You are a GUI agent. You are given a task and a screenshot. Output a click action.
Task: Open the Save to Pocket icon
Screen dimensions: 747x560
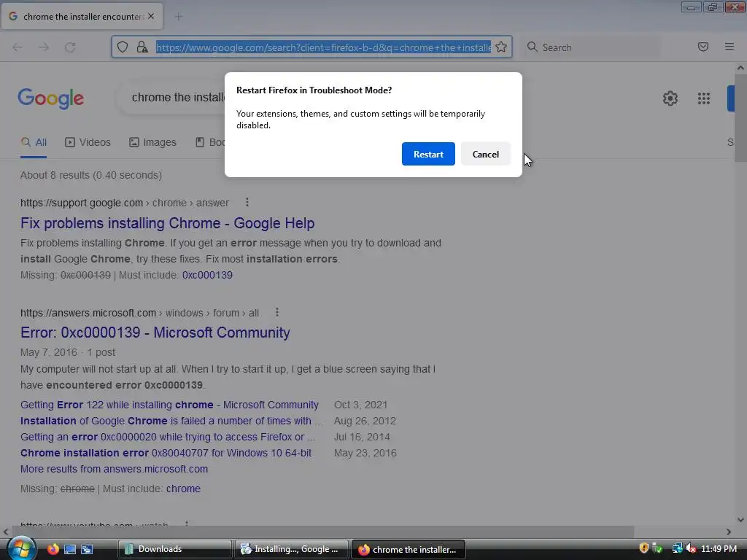(x=703, y=47)
